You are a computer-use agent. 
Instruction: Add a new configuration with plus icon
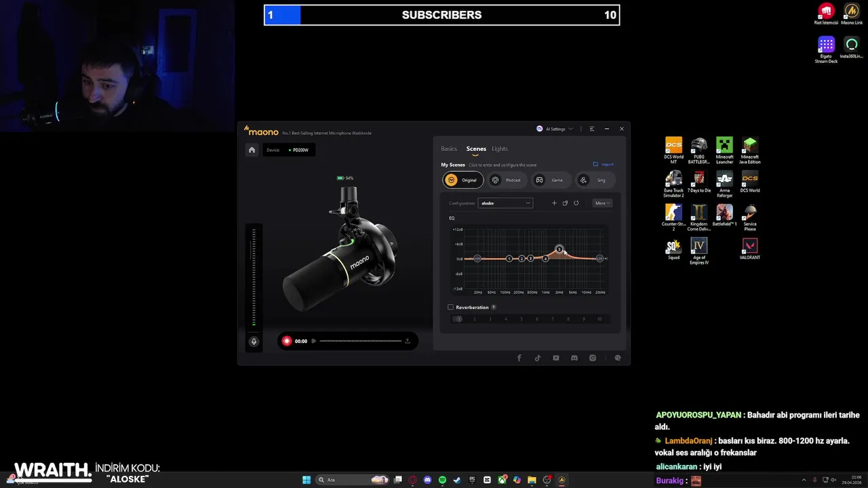click(x=554, y=203)
